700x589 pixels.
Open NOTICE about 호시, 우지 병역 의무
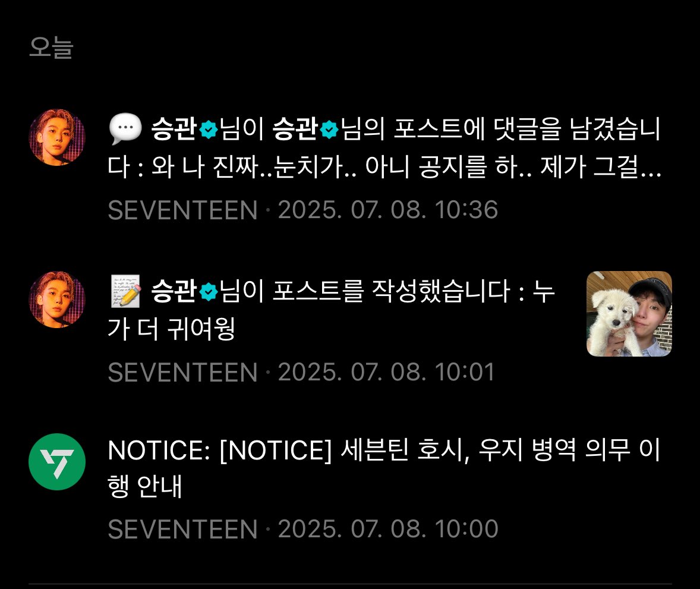pos(384,468)
